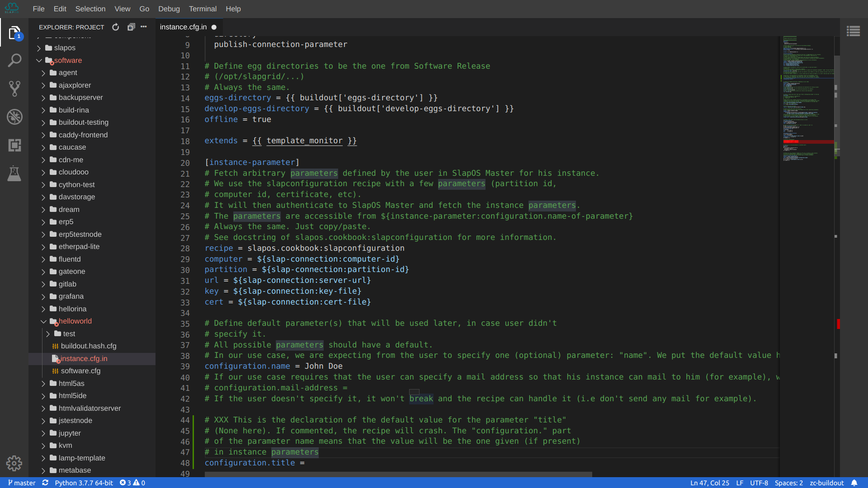The height and width of the screenshot is (488, 868).
Task: Expand the test folder
Action: (x=48, y=333)
